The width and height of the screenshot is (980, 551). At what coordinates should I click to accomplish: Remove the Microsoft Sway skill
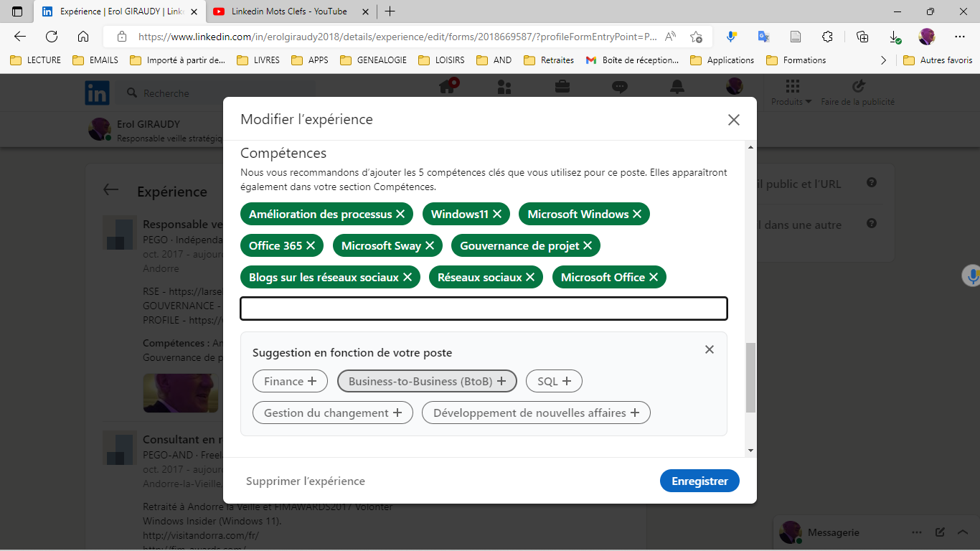[430, 245]
